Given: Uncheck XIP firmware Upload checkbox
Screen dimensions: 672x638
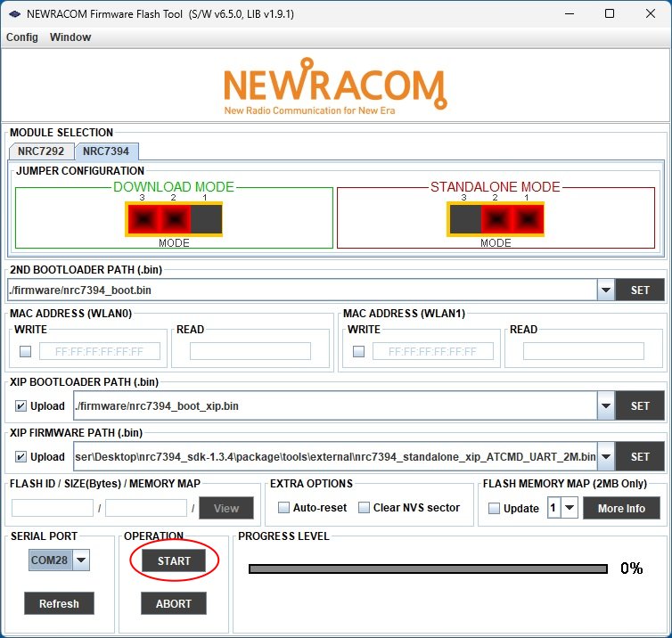Looking at the screenshot, I should pos(20,456).
